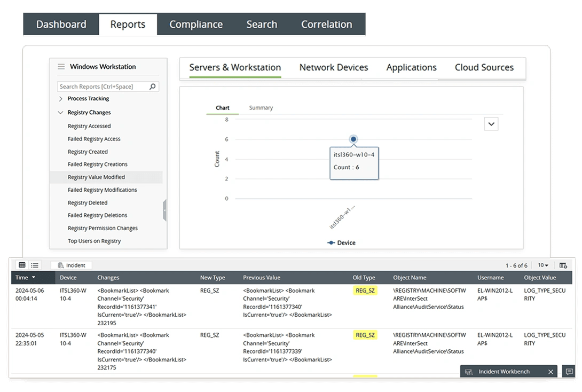Switch to list view icon
Viewport: 582px width, 392px height.
(35, 265)
